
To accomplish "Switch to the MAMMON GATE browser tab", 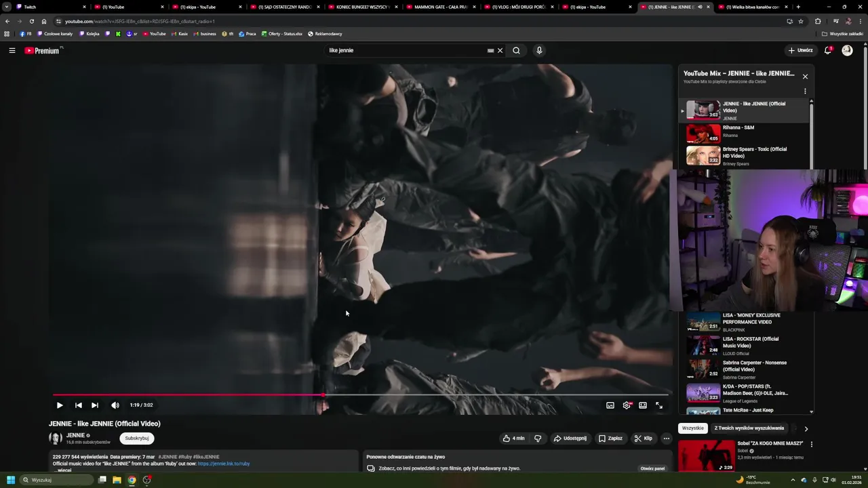I will pyautogui.click(x=441, y=7).
